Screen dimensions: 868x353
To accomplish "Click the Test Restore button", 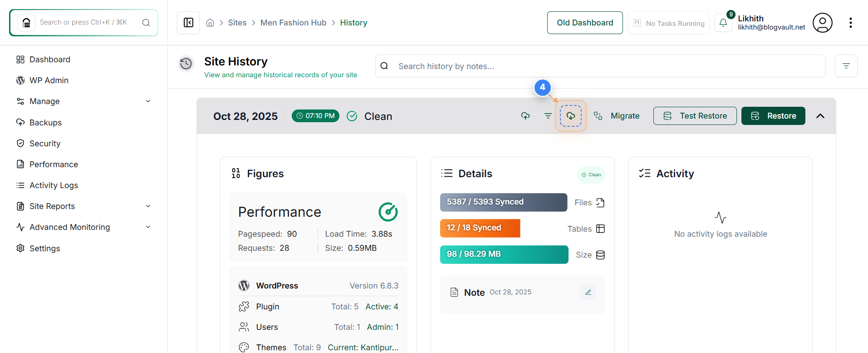I will [x=695, y=116].
